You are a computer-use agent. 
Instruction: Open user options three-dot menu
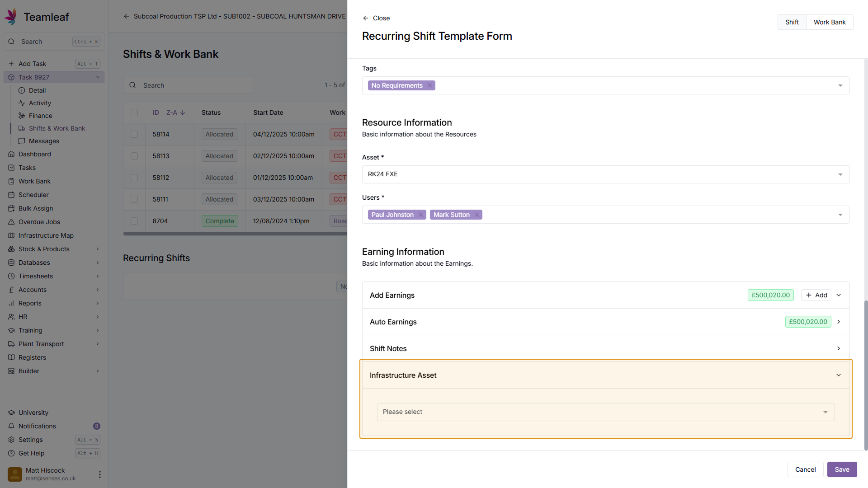(99, 474)
